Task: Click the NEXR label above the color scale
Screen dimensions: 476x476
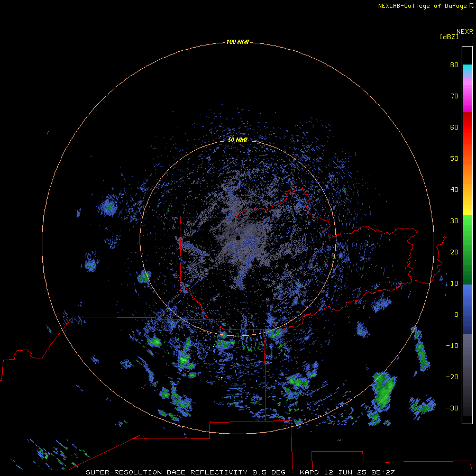Action: (465, 32)
